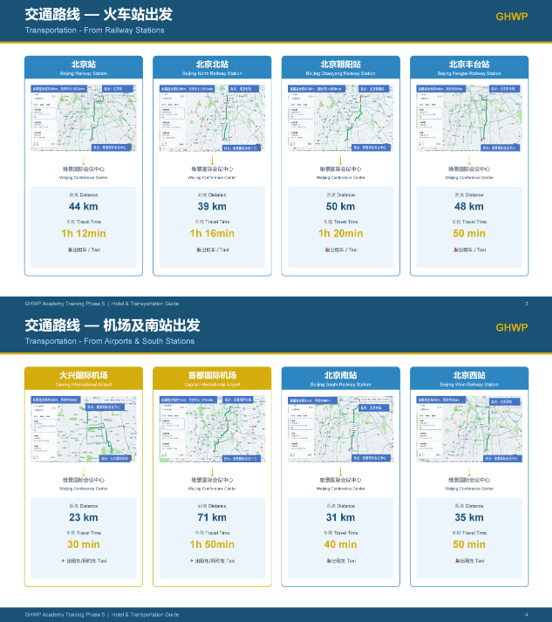Select the yellow 首都国际机场 header bar
Screen dimensions: 552x622
[212, 378]
